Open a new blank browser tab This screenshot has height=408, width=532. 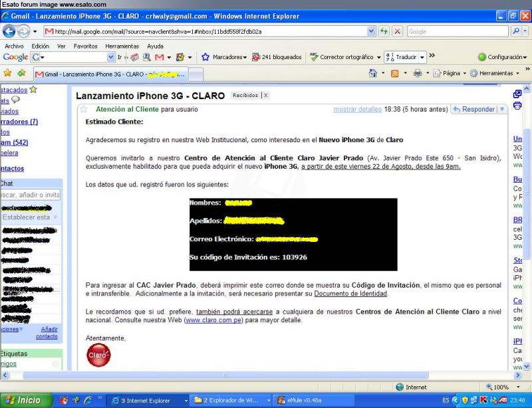[x=196, y=74]
